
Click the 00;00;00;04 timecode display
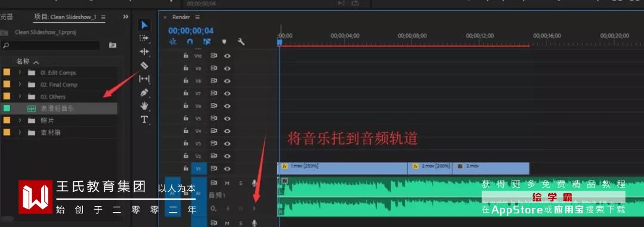(191, 31)
